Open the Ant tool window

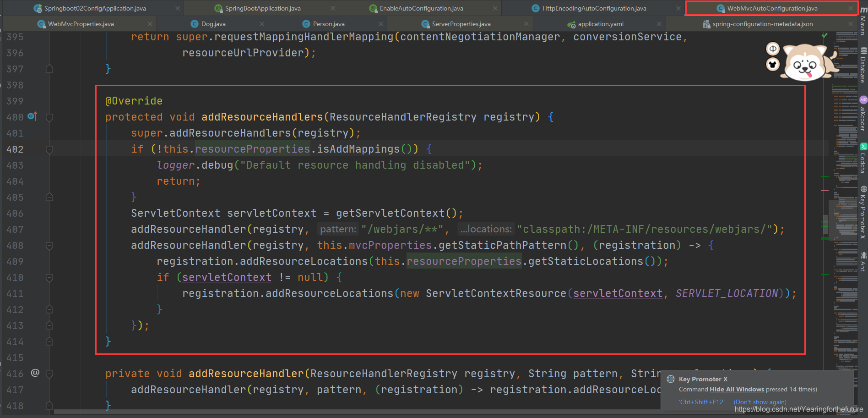863,261
